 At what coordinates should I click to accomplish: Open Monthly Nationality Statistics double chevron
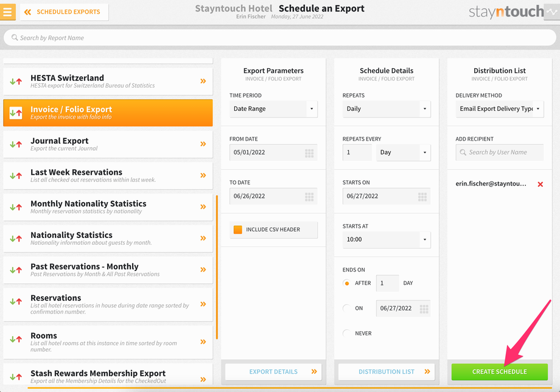203,207
